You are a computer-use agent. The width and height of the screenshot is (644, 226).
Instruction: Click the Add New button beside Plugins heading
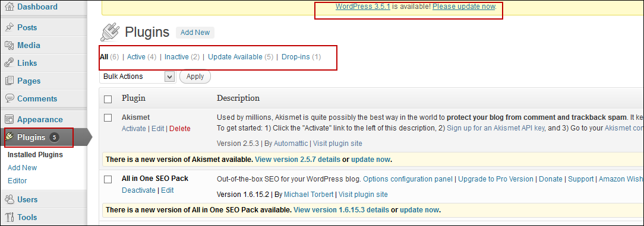195,33
